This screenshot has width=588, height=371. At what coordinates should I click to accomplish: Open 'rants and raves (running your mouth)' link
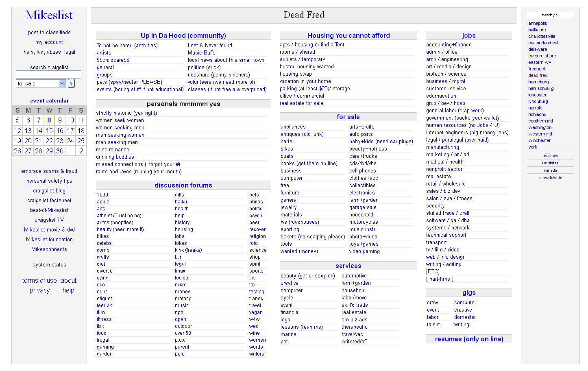click(x=139, y=172)
